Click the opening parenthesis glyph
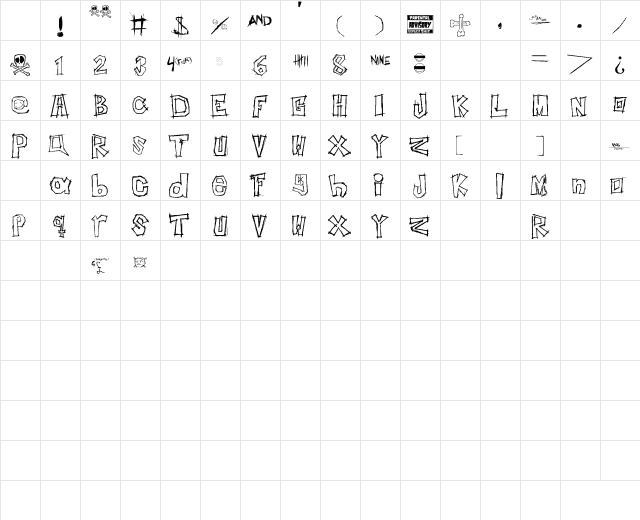 (340, 26)
